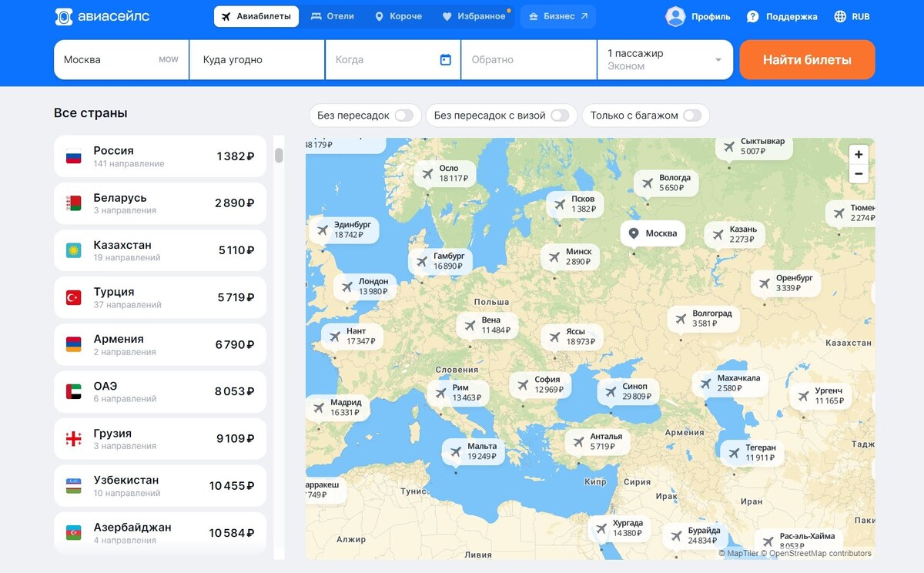Open the profile avatar icon
This screenshot has width=924, height=573.
675,16
